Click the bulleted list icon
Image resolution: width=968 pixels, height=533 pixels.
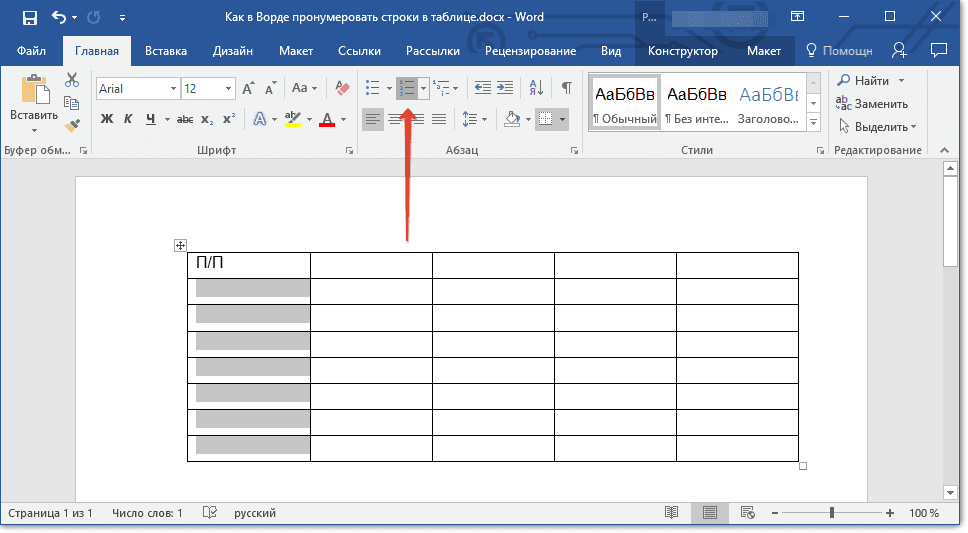pyautogui.click(x=373, y=88)
